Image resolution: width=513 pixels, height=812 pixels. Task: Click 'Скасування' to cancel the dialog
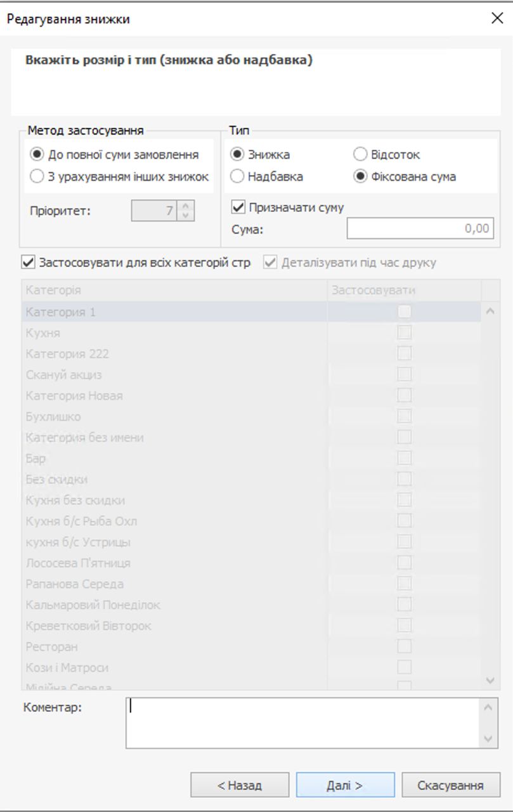coord(450,785)
